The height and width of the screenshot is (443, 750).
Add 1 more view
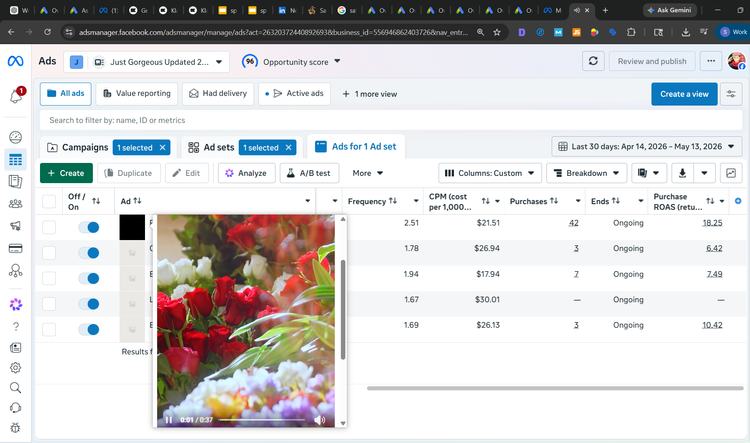pos(370,94)
